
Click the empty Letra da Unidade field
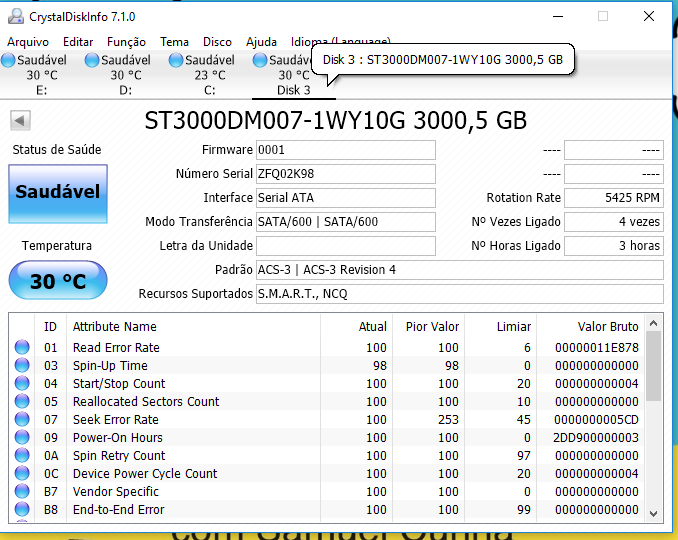[345, 246]
